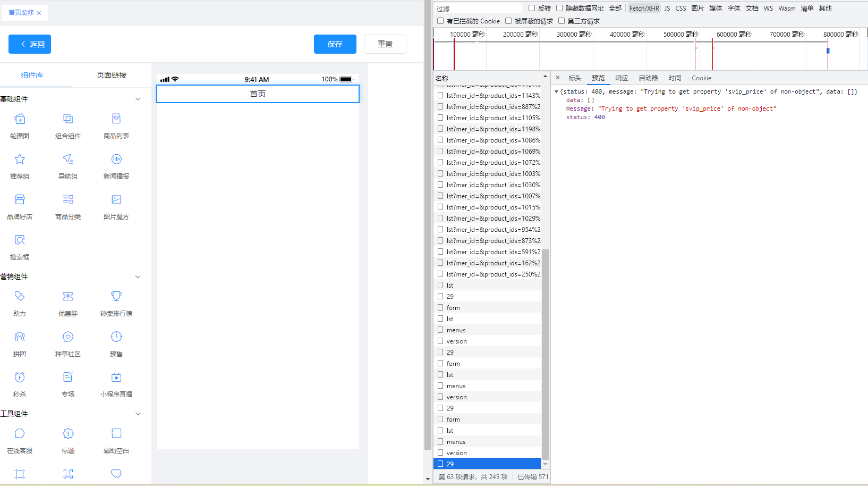Add the 小程序直播 live stream component

(116, 384)
